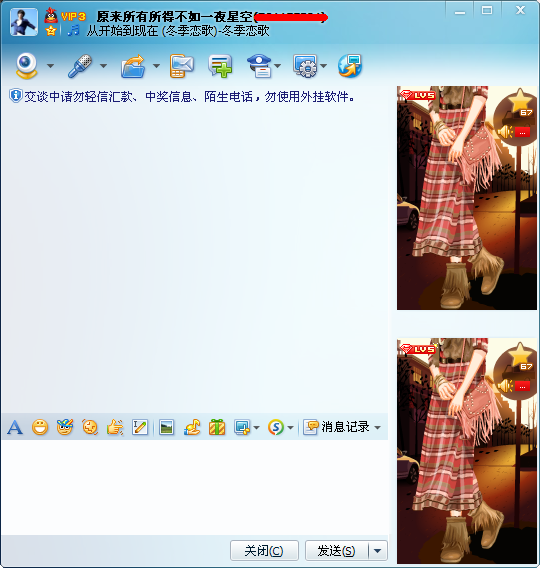Image resolution: width=540 pixels, height=568 pixels.
Task: Click the blue music note status icon
Action: tap(74, 30)
